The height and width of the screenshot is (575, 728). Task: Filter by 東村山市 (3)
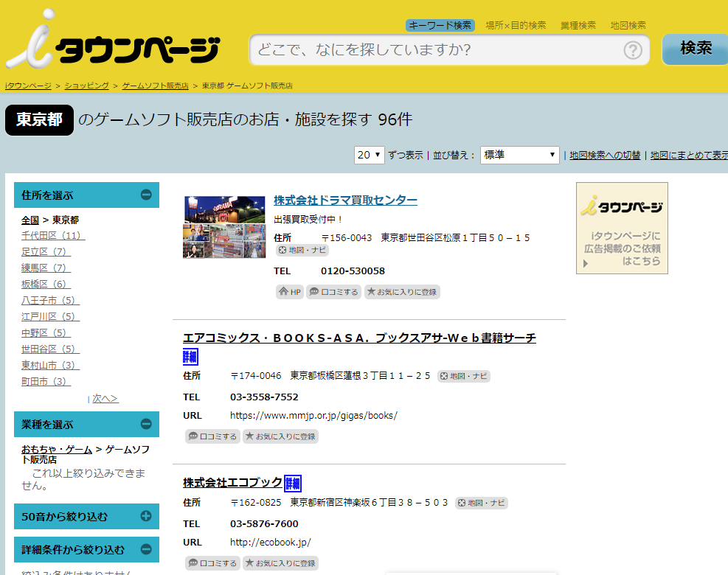(50, 366)
